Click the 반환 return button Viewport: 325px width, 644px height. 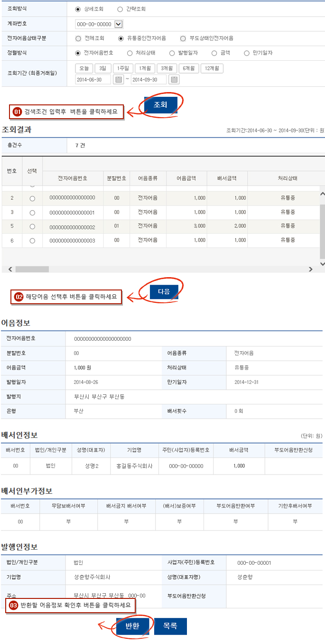coord(132,626)
